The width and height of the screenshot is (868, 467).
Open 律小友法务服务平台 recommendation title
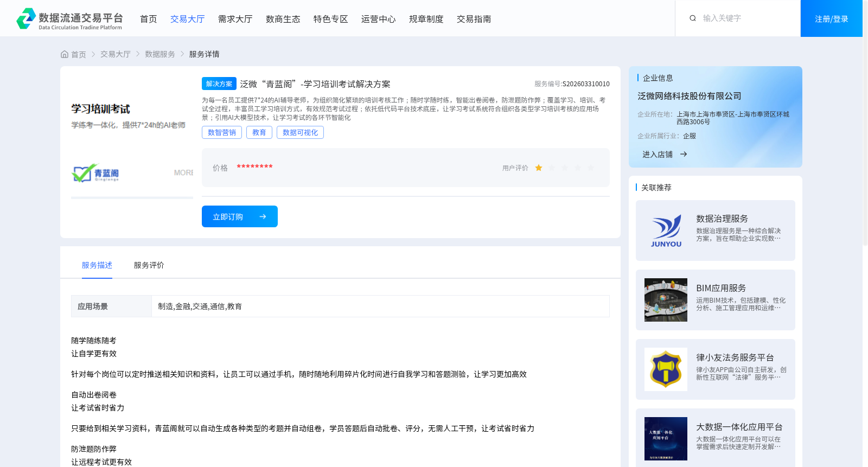[735, 357]
